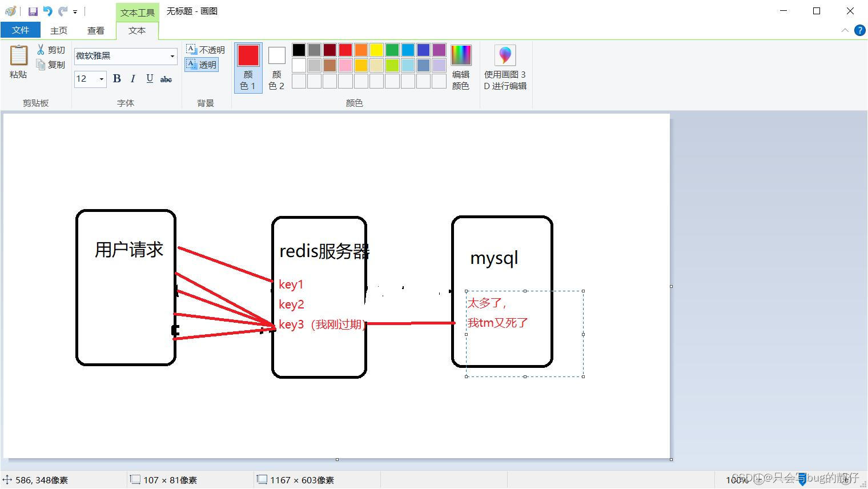Pick the yellow color swatch
The width and height of the screenshot is (868, 489).
(376, 50)
